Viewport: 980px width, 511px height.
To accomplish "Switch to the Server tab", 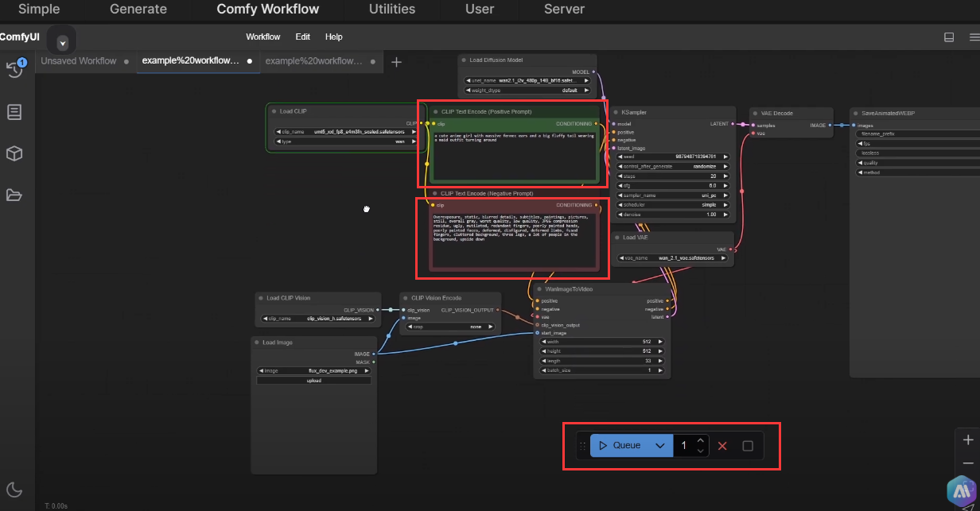I will 564,10.
